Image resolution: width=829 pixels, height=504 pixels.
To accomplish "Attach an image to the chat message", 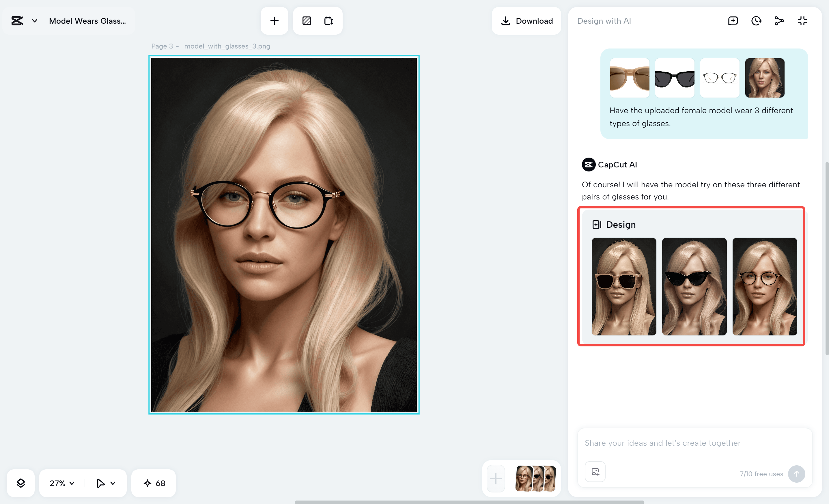I will [x=595, y=471].
